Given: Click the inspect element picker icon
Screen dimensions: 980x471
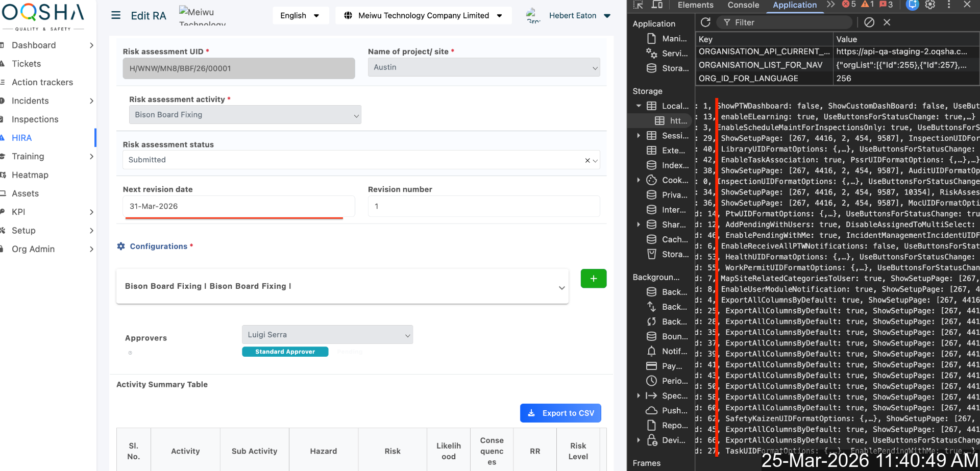Looking at the screenshot, I should pos(638,5).
